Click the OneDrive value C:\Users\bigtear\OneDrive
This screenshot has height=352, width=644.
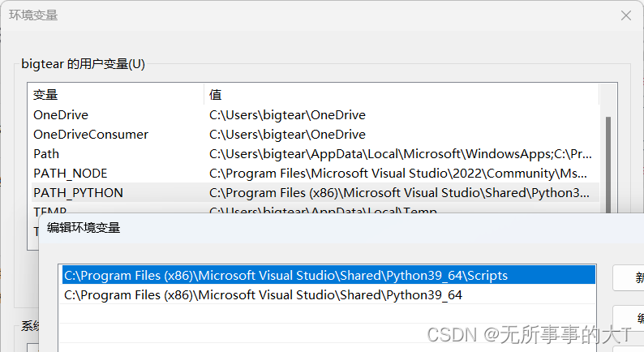point(287,115)
